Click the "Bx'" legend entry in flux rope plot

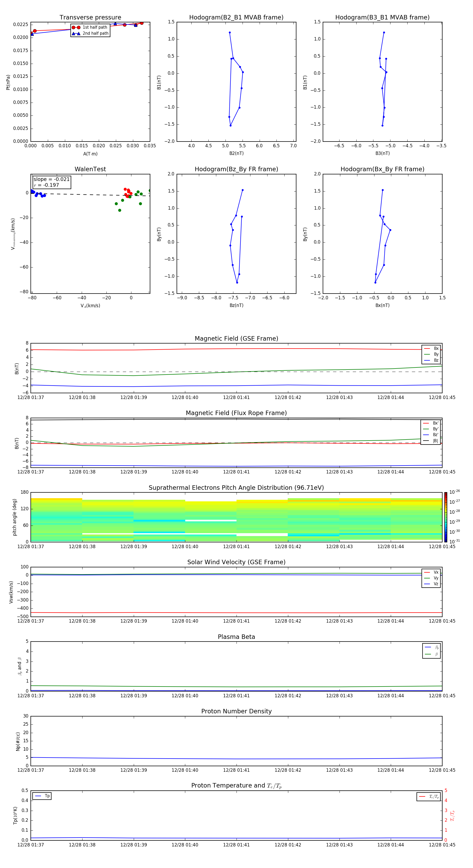[431, 423]
